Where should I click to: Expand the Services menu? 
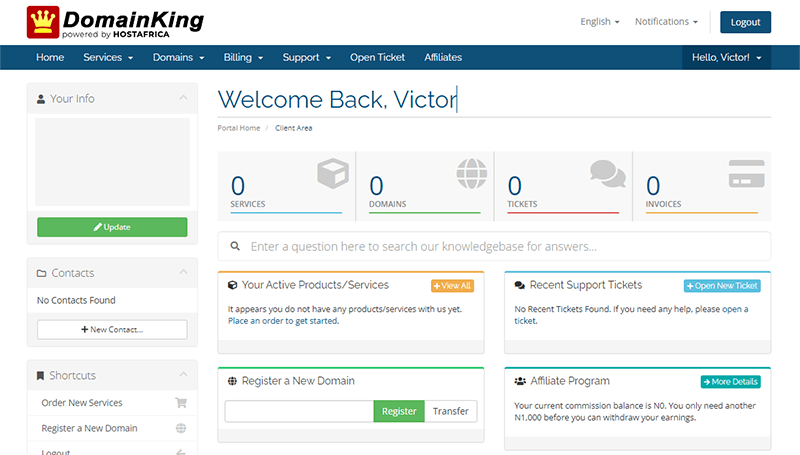(108, 57)
